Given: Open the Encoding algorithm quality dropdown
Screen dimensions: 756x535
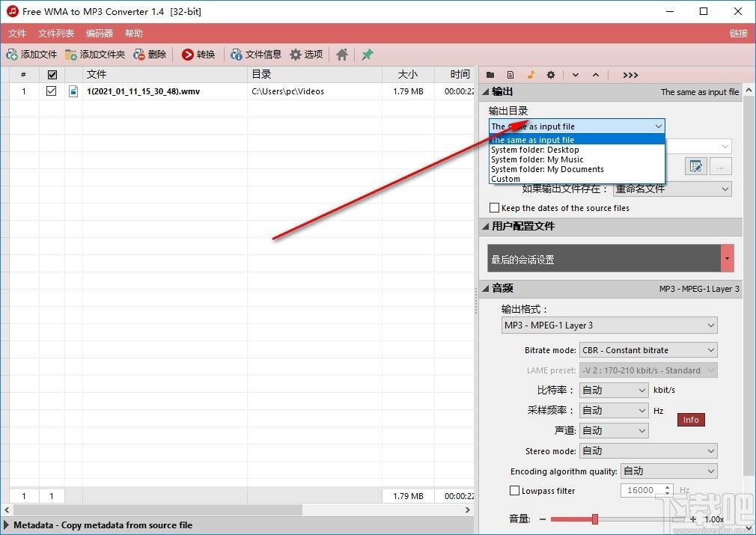Looking at the screenshot, I should pyautogui.click(x=669, y=471).
